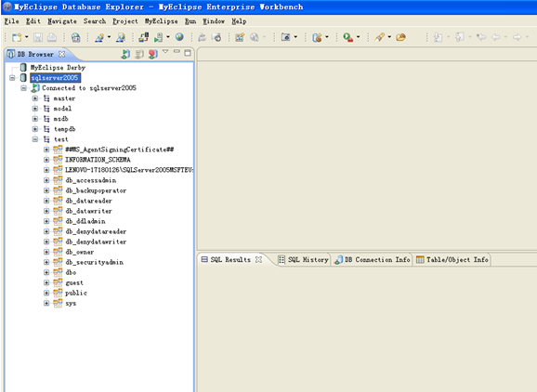Select the ##MS_AgentSigningCertificate## schema row
Image resolution: width=537 pixels, height=392 pixels.
(x=120, y=150)
